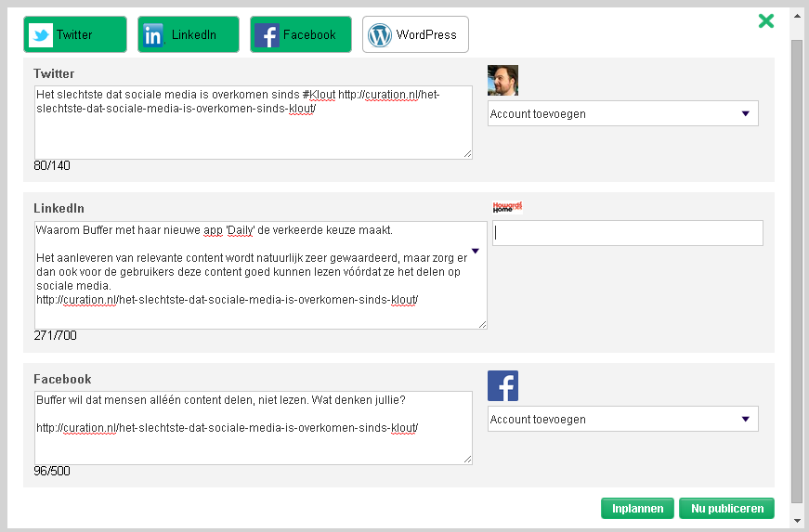Click the Facebook account logo icon
809x532 pixels.
(502, 385)
